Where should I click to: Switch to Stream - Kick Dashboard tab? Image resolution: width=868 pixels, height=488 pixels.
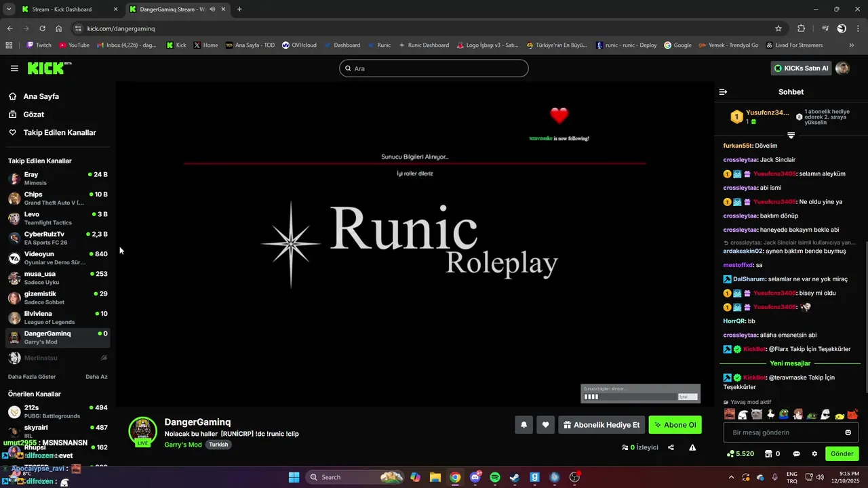click(x=67, y=9)
